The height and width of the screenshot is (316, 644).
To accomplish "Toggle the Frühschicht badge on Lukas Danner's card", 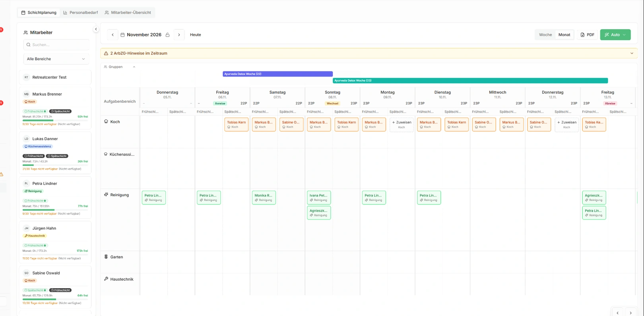I will click(34, 156).
